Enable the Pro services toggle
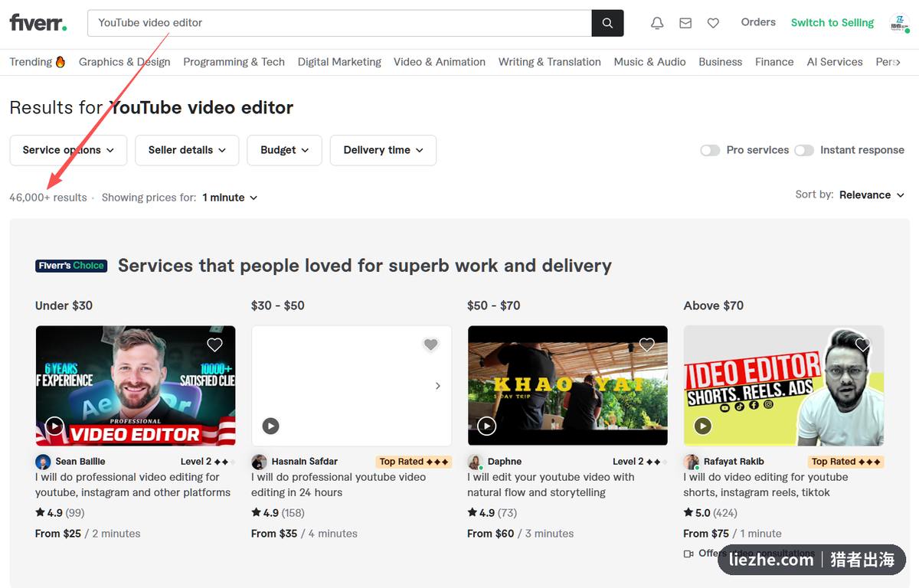Screen dimensions: 919x588 [710, 150]
